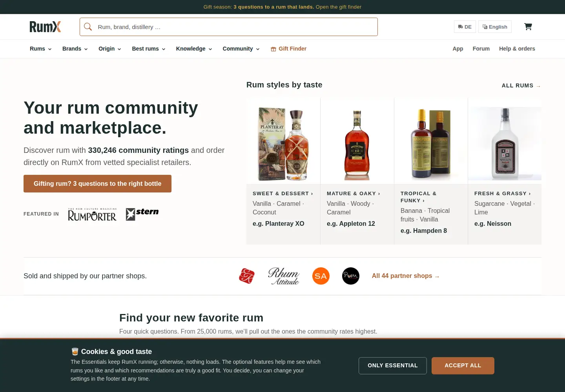The image size is (565, 392).
Task: Open the orange SA partner shop logo
Action: point(321,276)
